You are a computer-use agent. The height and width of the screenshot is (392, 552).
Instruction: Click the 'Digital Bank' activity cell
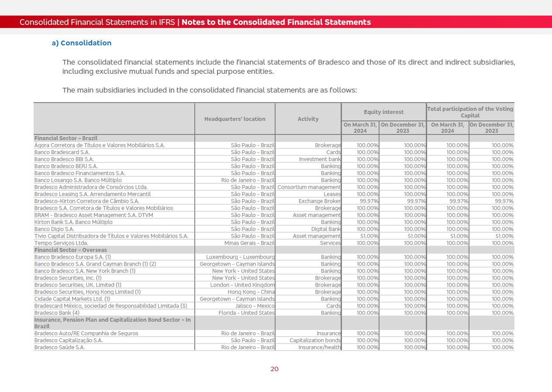coord(326,229)
